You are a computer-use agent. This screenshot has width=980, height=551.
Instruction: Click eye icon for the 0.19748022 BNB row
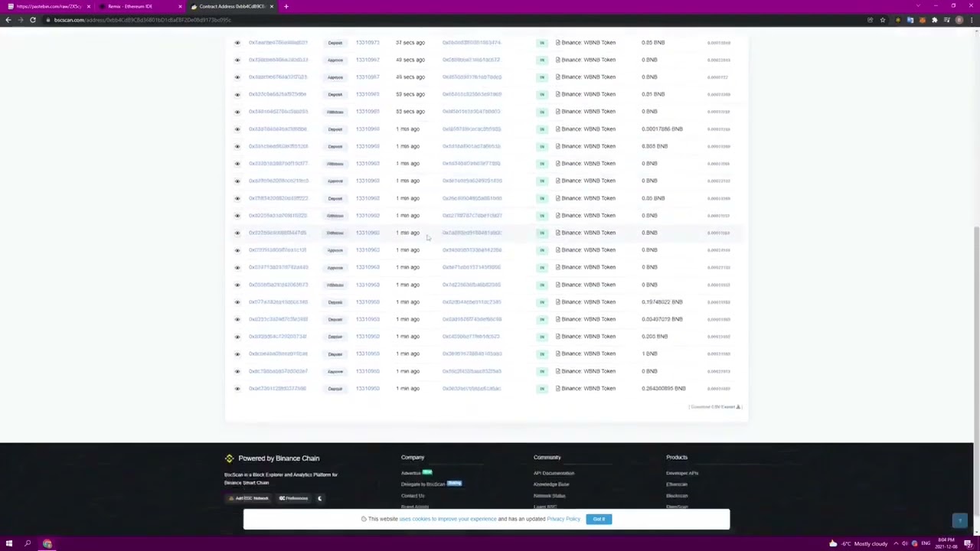pos(237,302)
